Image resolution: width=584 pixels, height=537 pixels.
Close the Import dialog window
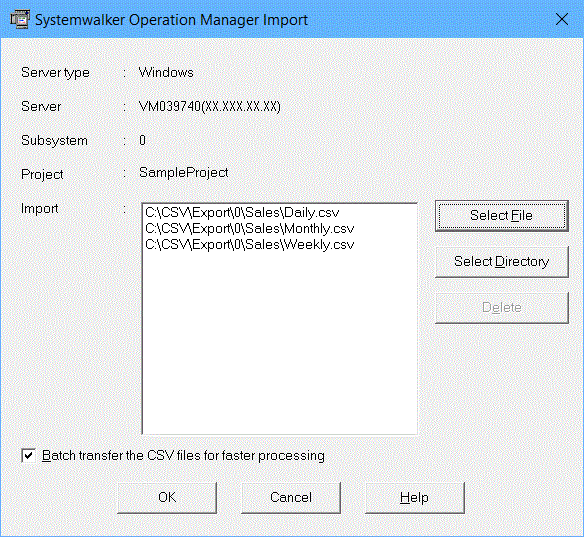(x=562, y=19)
